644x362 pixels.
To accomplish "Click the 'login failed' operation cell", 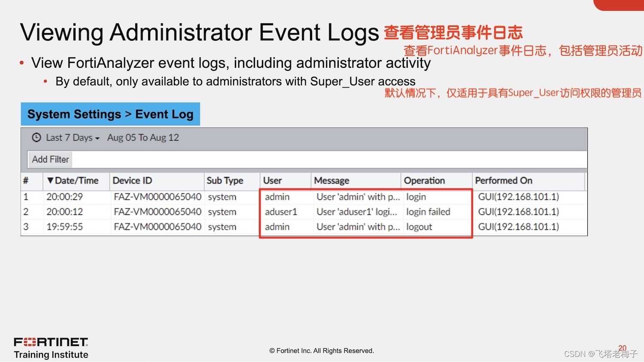I will coord(428,212).
